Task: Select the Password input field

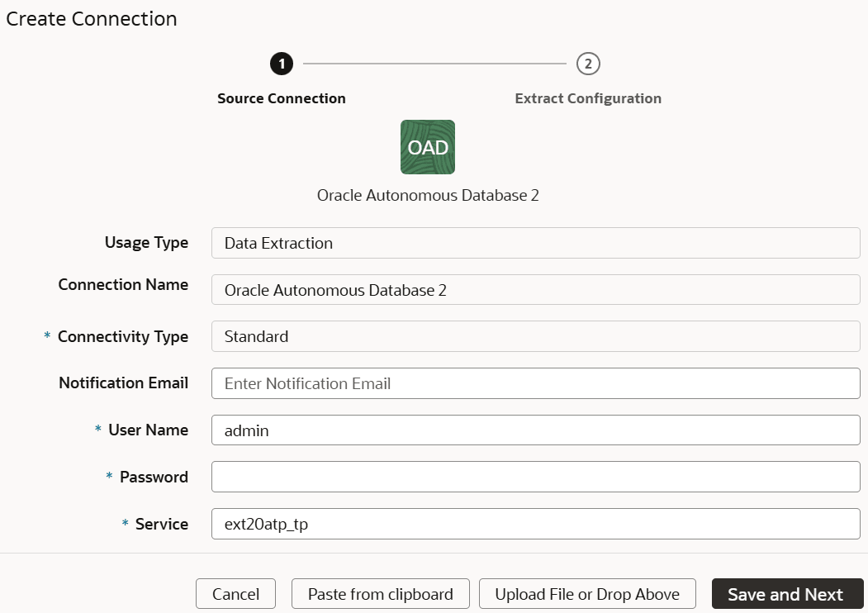Action: [x=534, y=477]
